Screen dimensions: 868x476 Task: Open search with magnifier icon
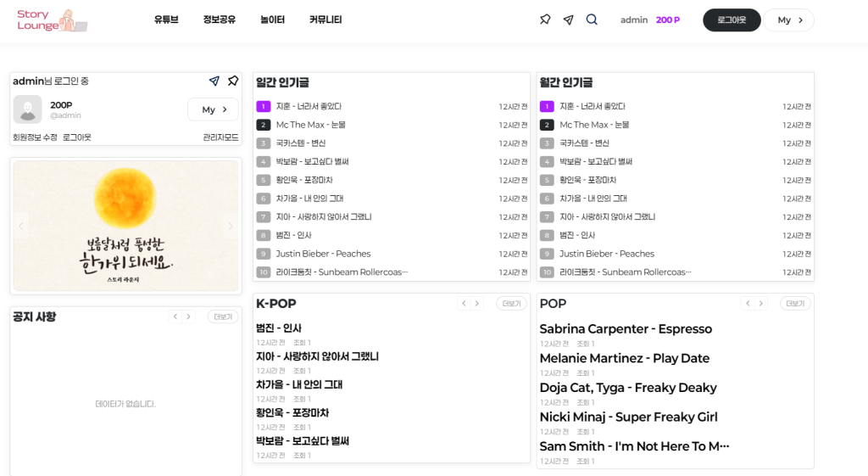click(592, 20)
